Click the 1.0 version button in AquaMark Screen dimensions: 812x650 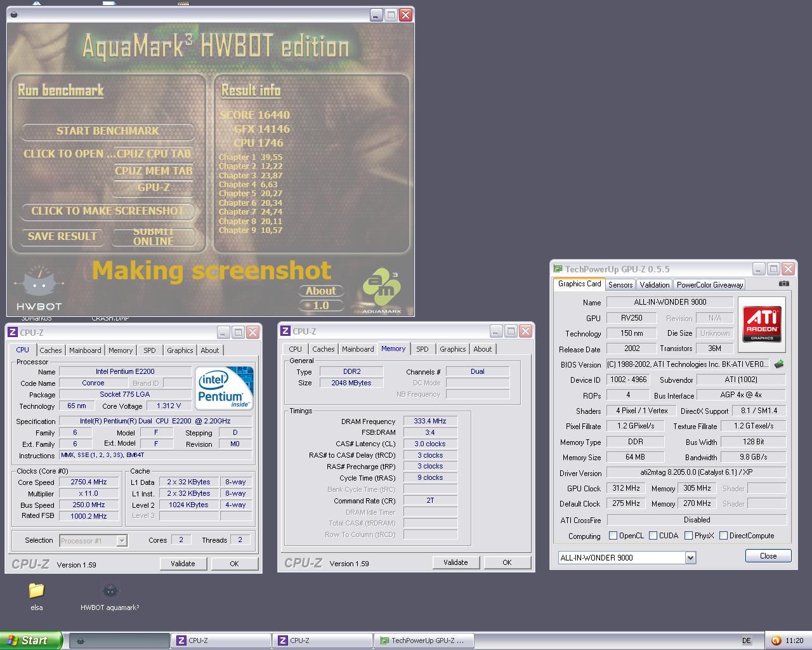(321, 305)
